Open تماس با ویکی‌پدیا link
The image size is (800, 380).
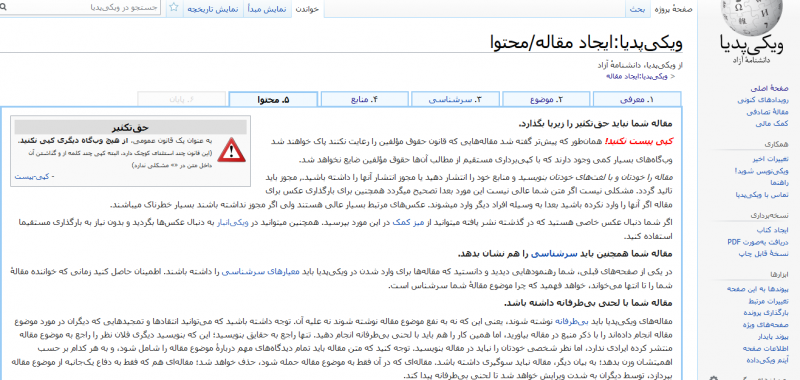pos(762,194)
